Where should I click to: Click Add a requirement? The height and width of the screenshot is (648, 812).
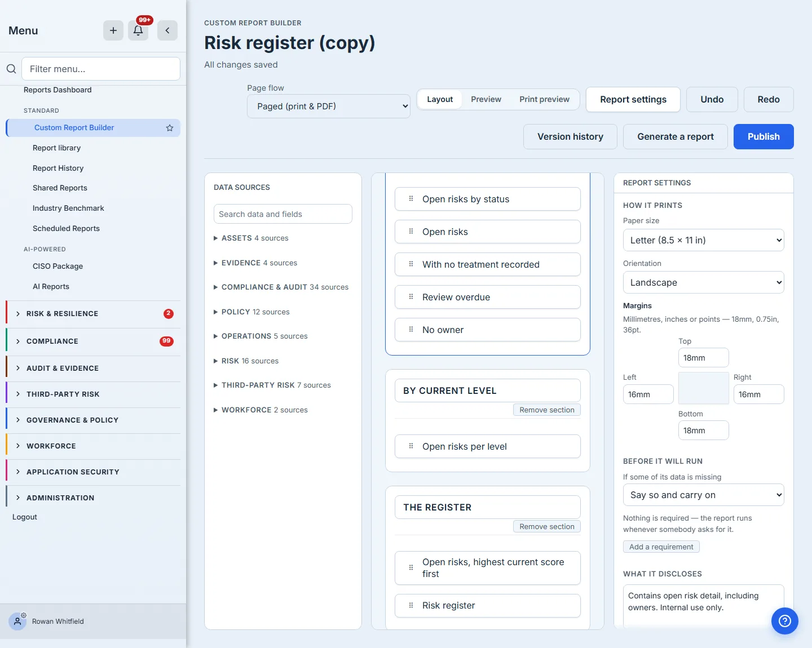(x=661, y=547)
